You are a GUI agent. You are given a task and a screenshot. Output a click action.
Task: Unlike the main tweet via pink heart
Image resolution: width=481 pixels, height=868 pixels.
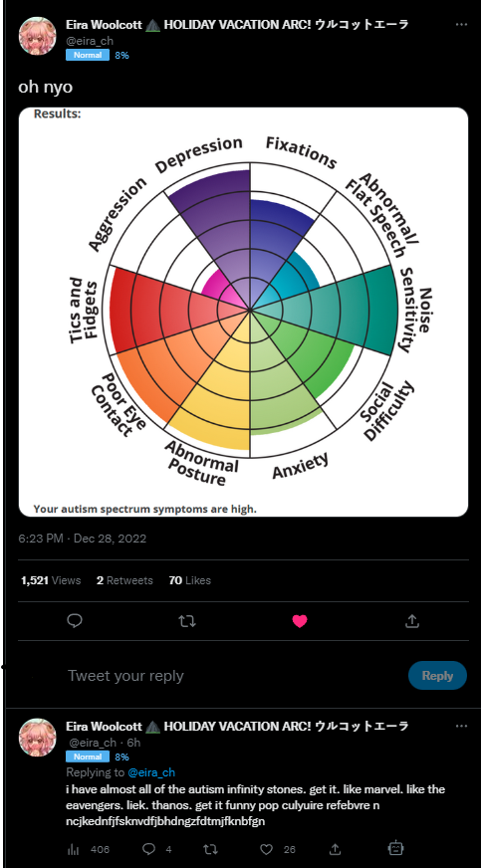pos(300,621)
